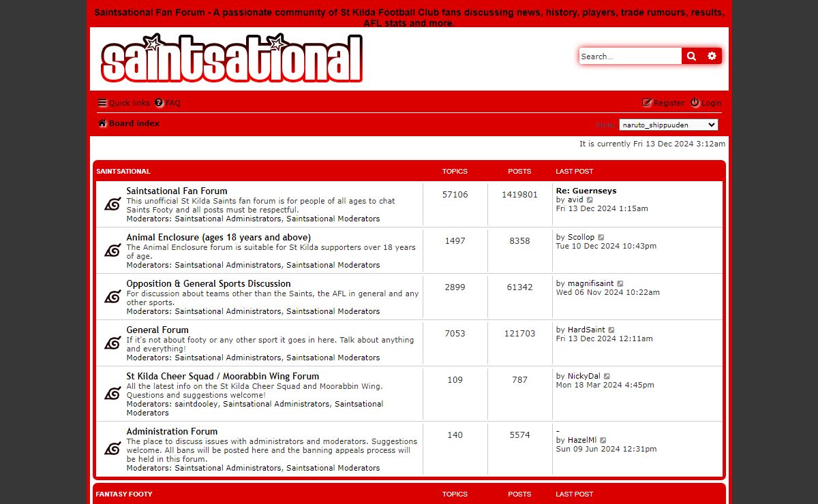View latest post icon beside NickyDal

(x=607, y=377)
